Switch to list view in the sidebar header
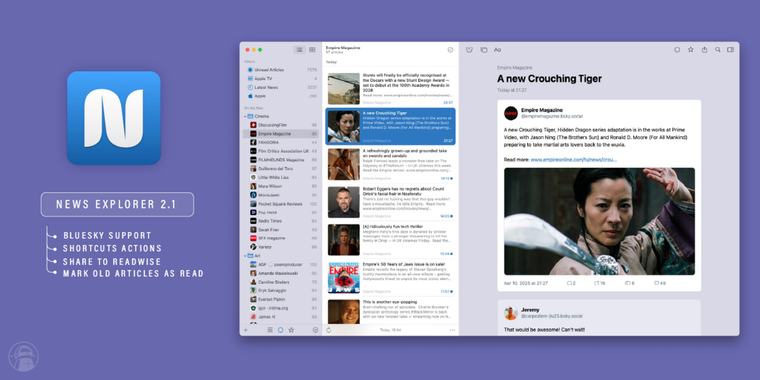This screenshot has width=760, height=380. [x=300, y=49]
